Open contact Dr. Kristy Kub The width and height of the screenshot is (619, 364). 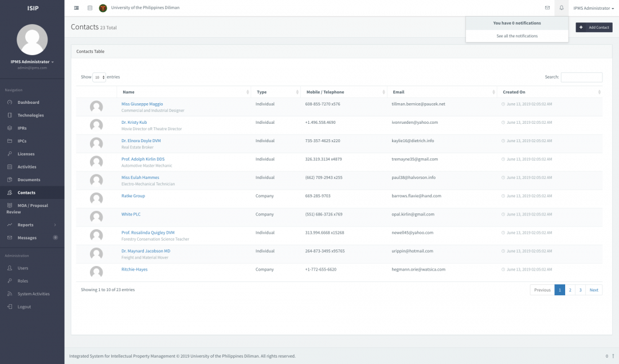(x=134, y=123)
